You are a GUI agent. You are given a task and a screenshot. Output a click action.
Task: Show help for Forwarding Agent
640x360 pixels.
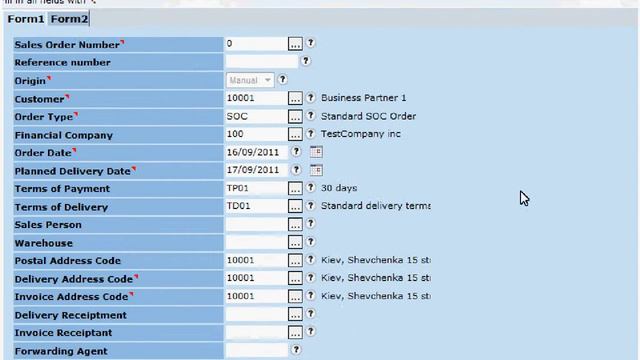pyautogui.click(x=296, y=349)
